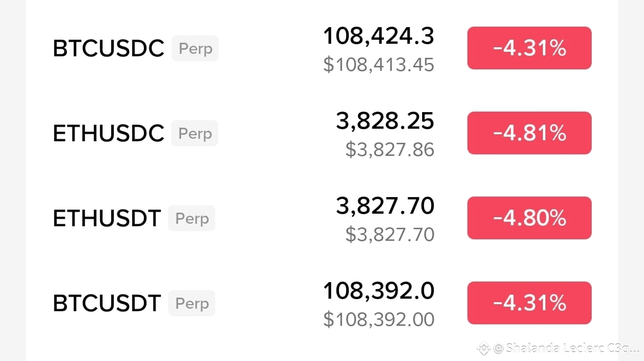
Task: Click the -4.80% change badge for ETHUSDT
Action: coord(529,218)
